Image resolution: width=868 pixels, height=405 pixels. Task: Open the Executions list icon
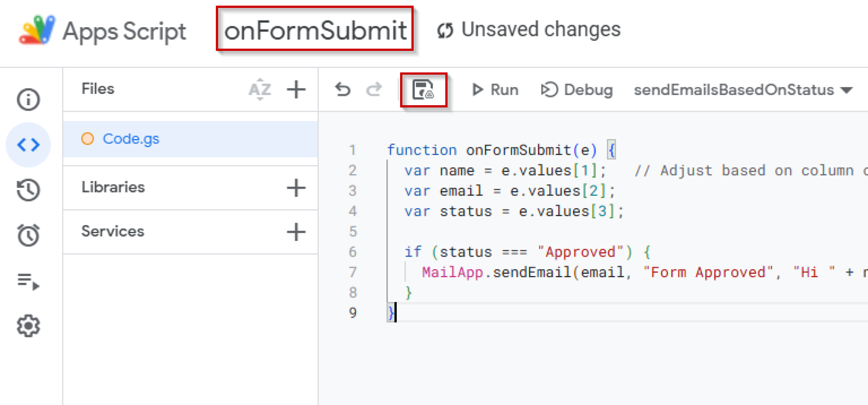click(x=28, y=281)
